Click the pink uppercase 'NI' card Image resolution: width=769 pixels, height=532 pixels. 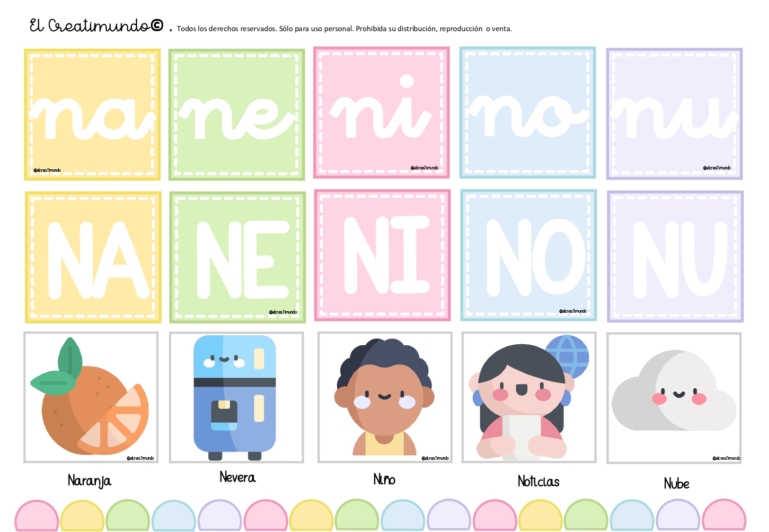click(382, 255)
